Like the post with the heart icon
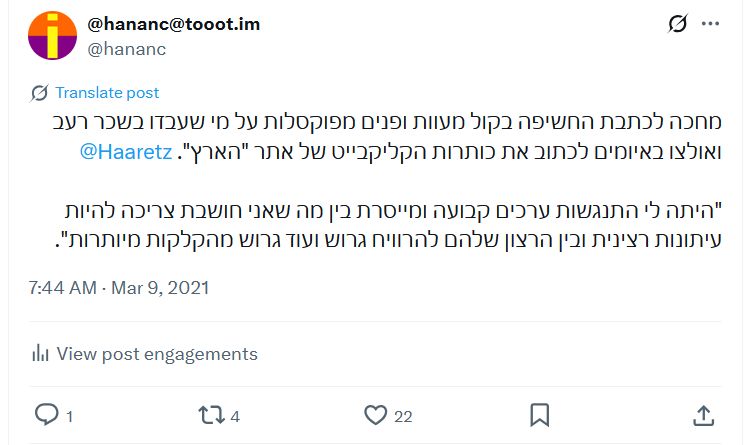Viewport: 751px width, 445px height. click(x=375, y=414)
